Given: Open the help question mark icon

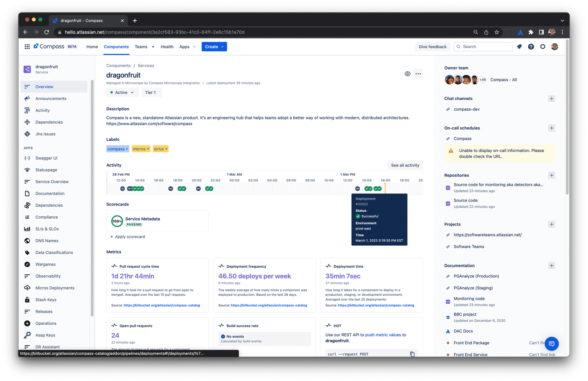Looking at the screenshot, I should pyautogui.click(x=531, y=47).
